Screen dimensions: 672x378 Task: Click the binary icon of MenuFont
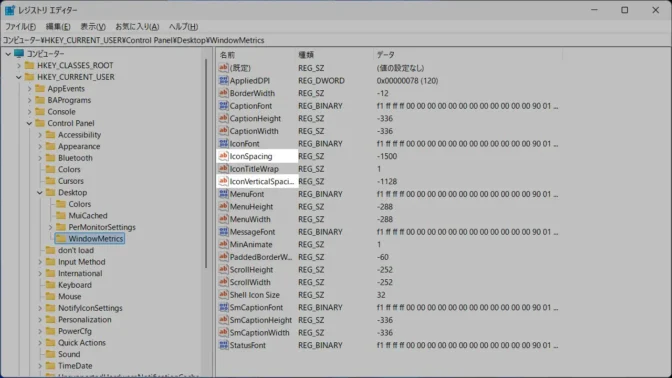point(223,194)
